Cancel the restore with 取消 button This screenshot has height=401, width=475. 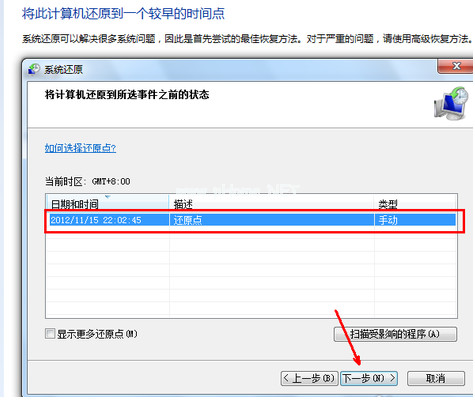(436, 378)
